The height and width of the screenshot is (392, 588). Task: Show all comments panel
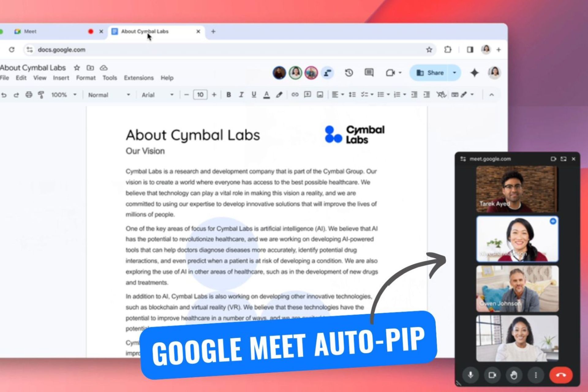click(369, 73)
